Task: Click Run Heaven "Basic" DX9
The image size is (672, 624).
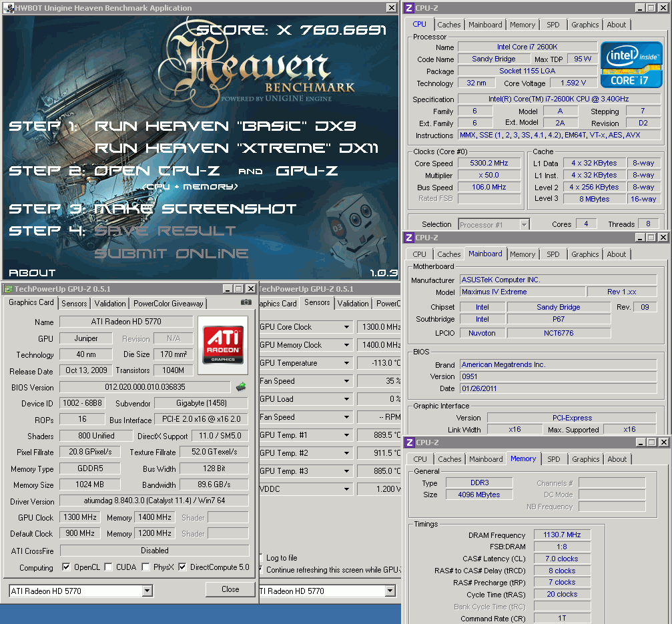Action: pos(226,126)
